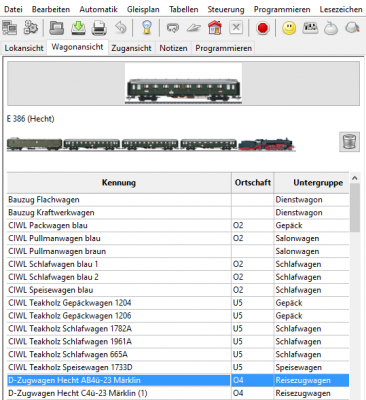The width and height of the screenshot is (366, 400).
Task: Click the scroll up arrow of the table
Action: click(355, 178)
